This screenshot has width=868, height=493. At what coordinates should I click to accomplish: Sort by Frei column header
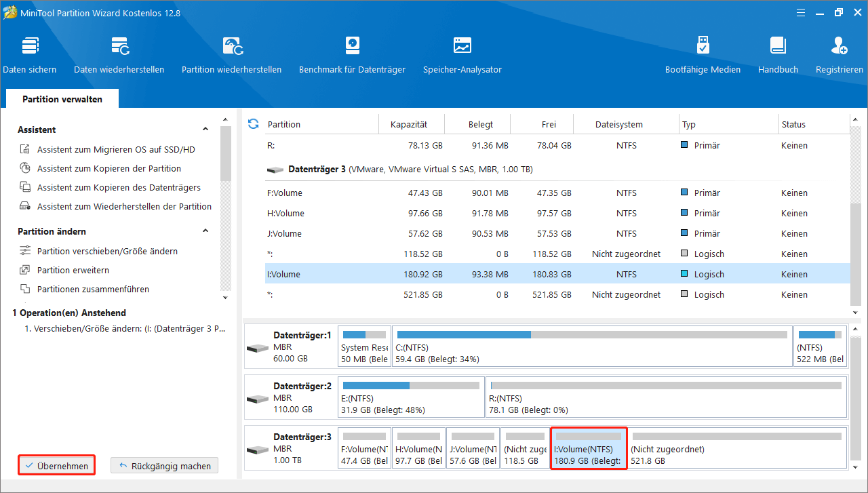pyautogui.click(x=549, y=125)
